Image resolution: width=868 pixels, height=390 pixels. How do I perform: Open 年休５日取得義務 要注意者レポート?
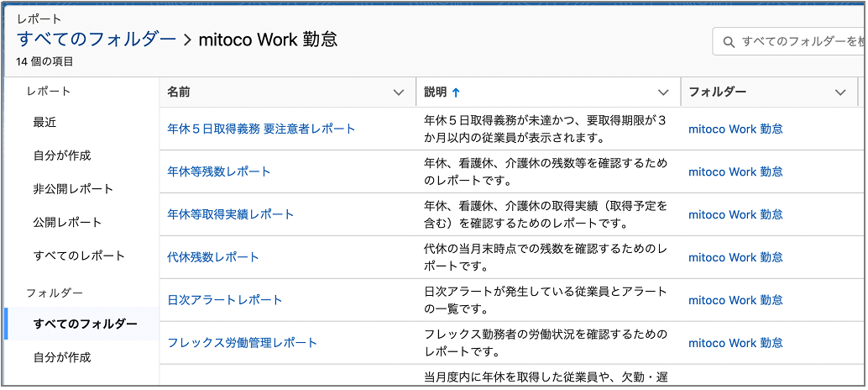pyautogui.click(x=261, y=129)
